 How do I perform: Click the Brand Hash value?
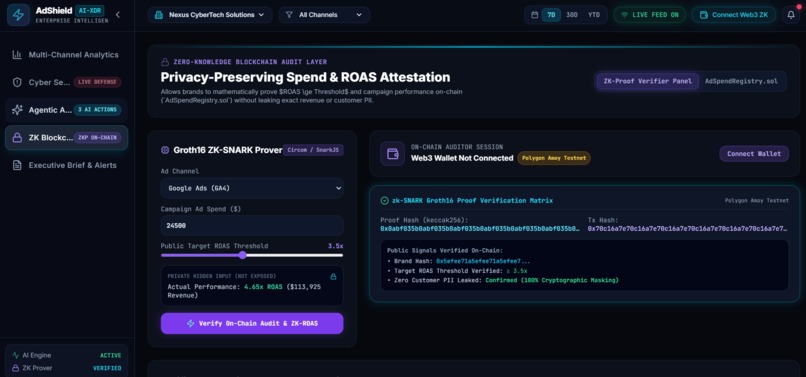point(483,261)
